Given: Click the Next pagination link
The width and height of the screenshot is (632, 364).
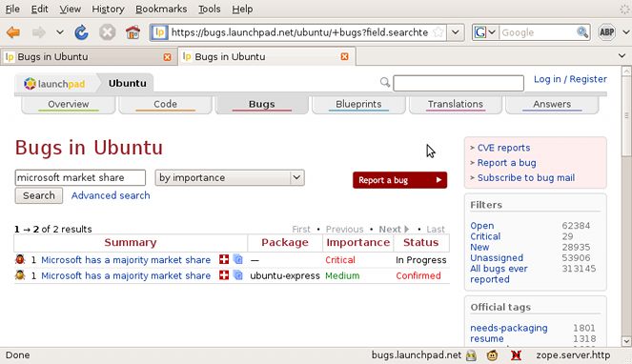Looking at the screenshot, I should pyautogui.click(x=394, y=230).
